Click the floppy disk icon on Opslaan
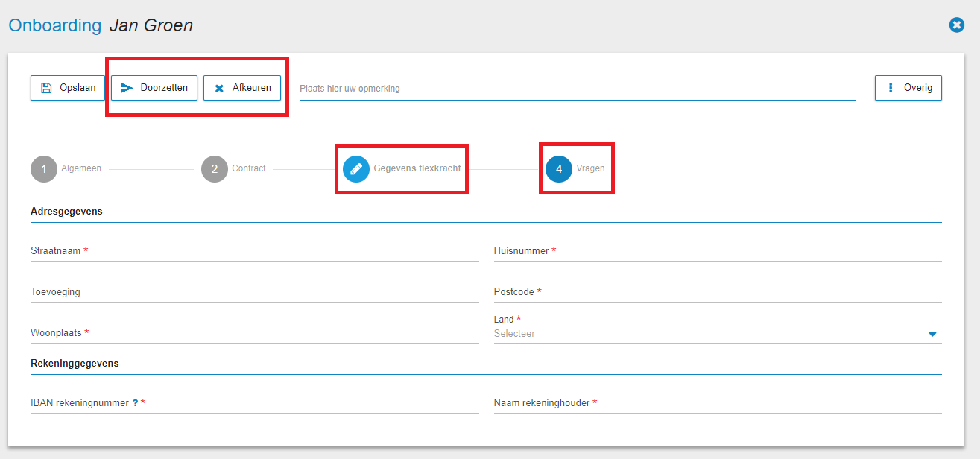 (45, 88)
